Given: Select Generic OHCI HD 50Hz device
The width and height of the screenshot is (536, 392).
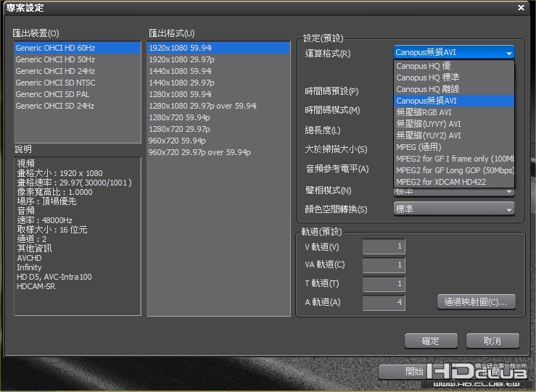Looking at the screenshot, I should (78, 59).
